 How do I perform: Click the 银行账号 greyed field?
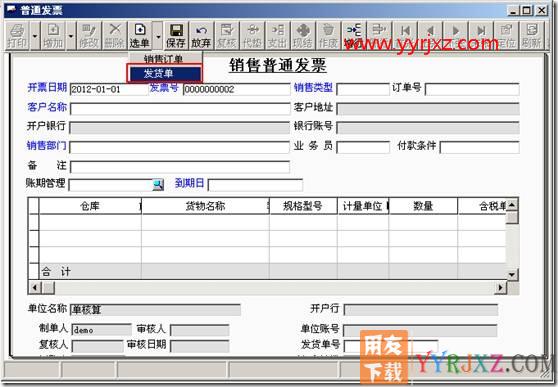(428, 128)
